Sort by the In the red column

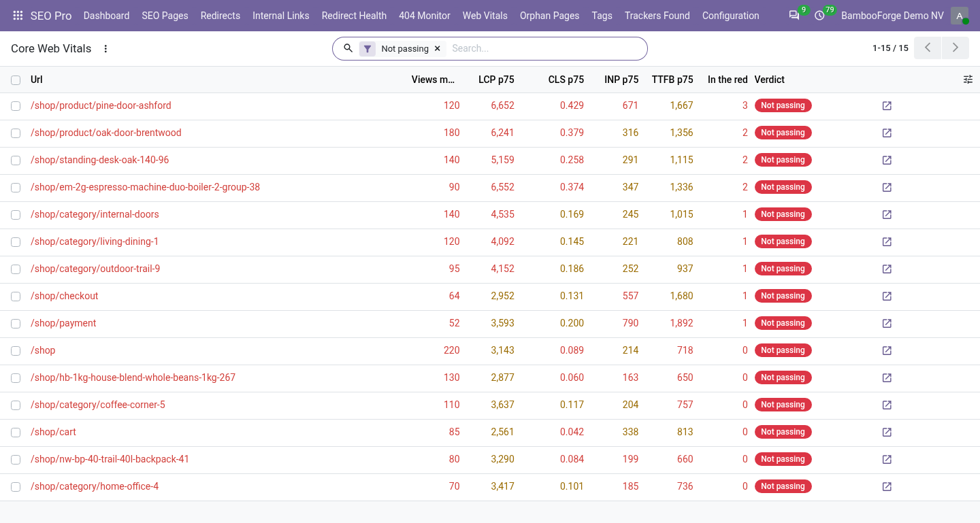click(x=728, y=80)
